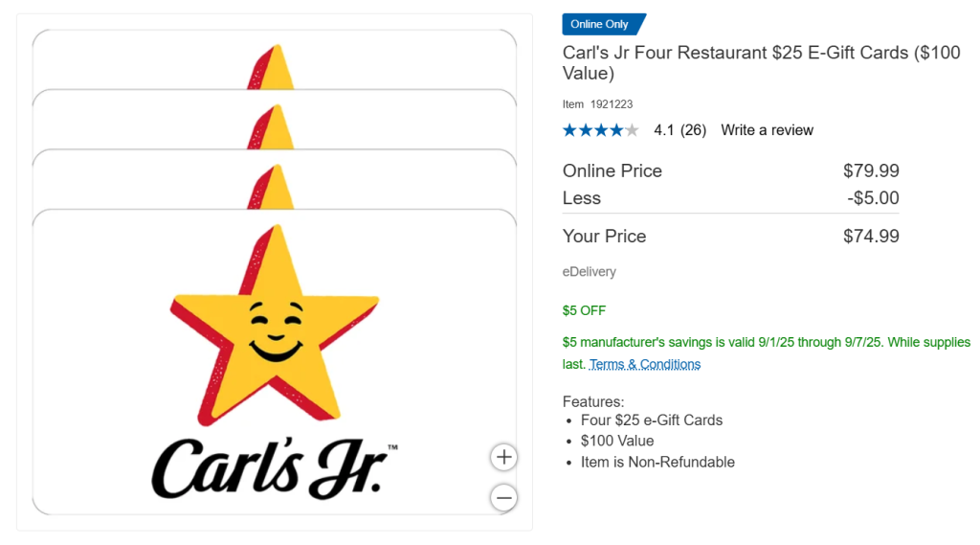Click the Online Only badge

[604, 24]
